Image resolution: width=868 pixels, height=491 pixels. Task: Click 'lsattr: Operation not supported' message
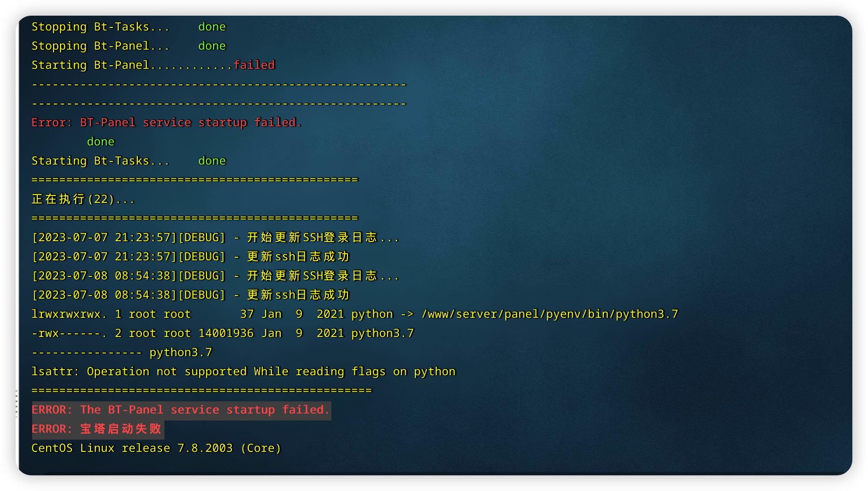point(244,372)
